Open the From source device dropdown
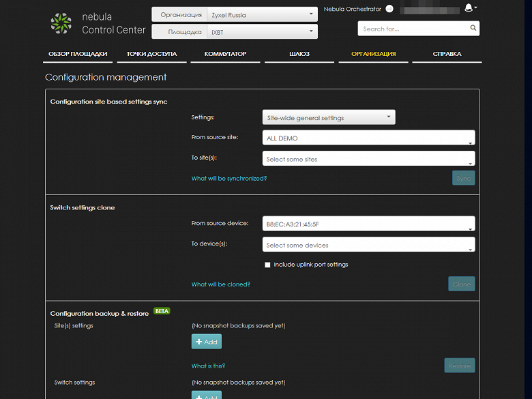Screen dimensions: 532x399 coord(368,224)
